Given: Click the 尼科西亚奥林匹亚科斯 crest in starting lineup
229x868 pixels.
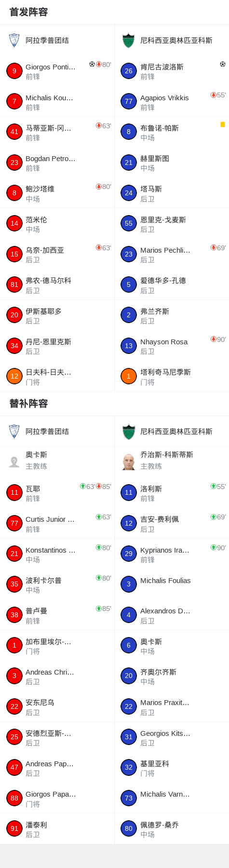Looking at the screenshot, I should point(129,41).
